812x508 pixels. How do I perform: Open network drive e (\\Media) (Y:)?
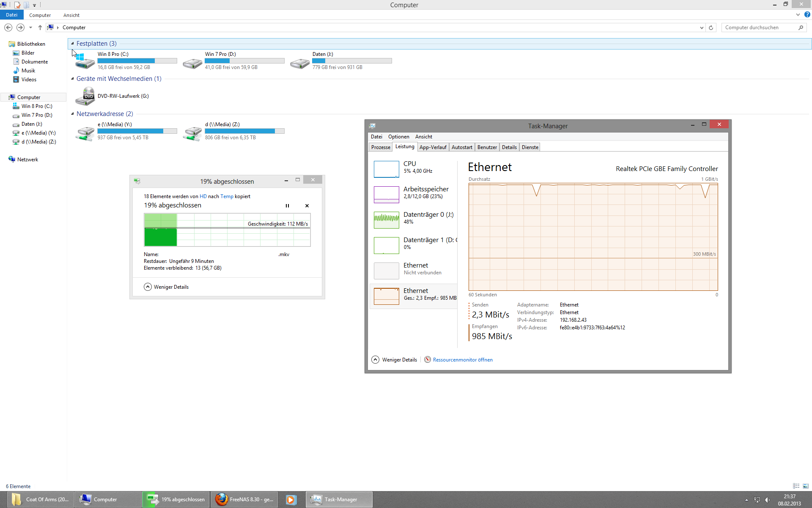point(85,131)
